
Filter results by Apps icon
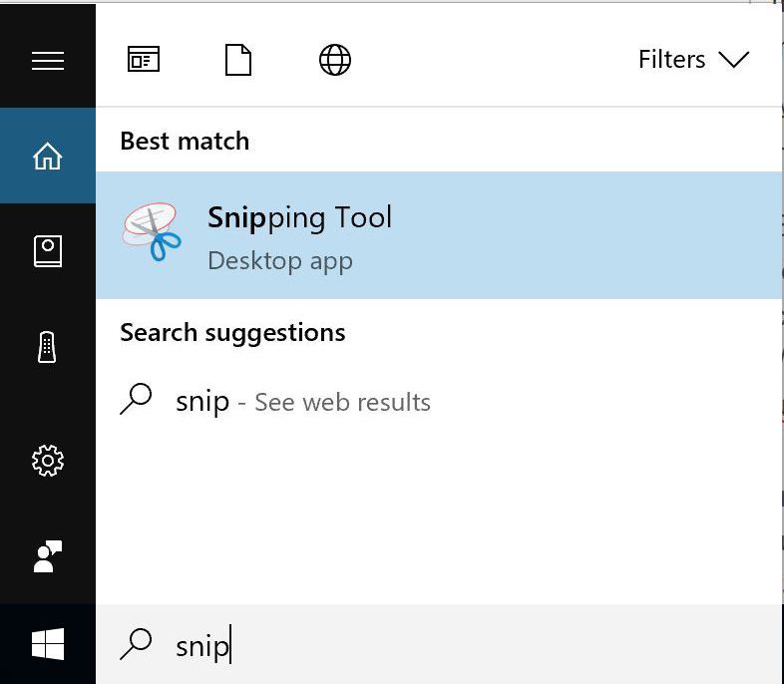pyautogui.click(x=144, y=59)
